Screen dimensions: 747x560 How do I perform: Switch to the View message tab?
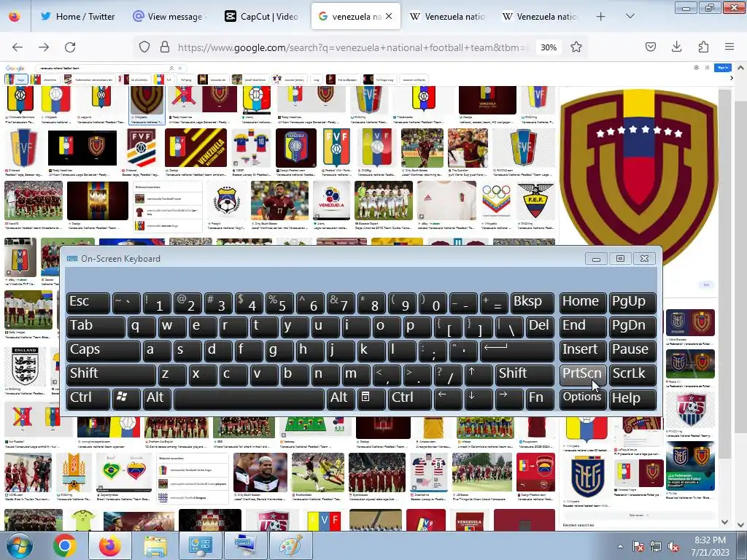tap(168, 17)
